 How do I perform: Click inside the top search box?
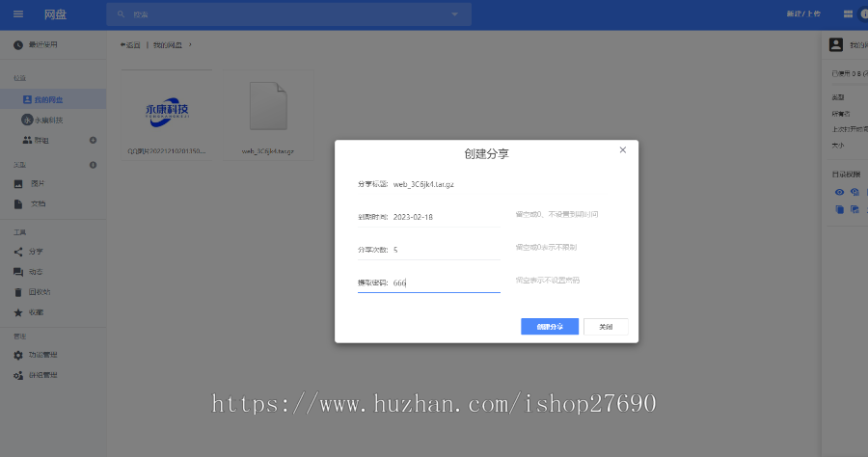pos(289,14)
